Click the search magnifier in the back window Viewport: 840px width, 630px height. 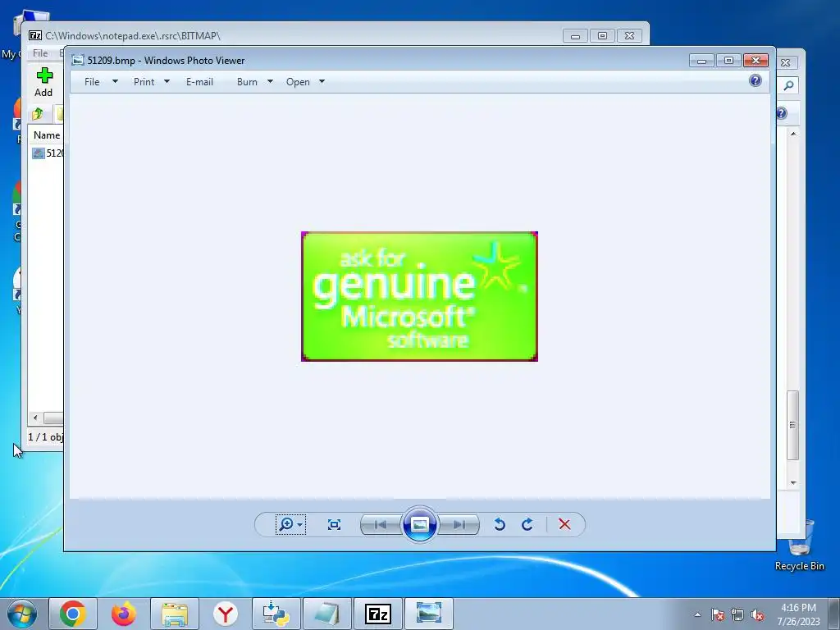788,85
